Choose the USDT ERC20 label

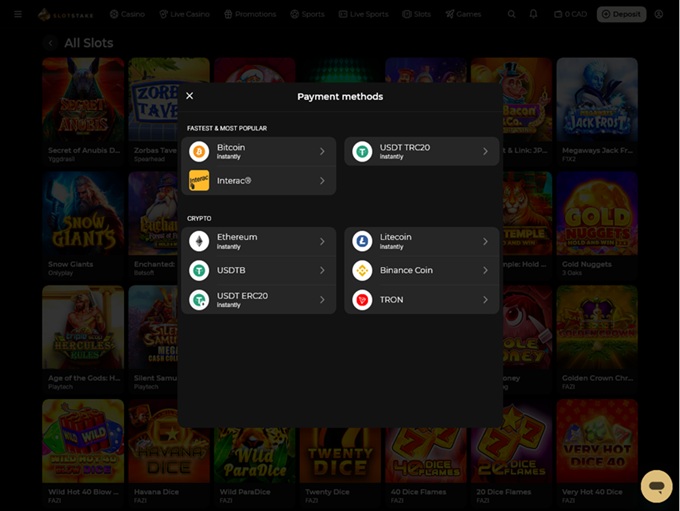click(x=242, y=296)
